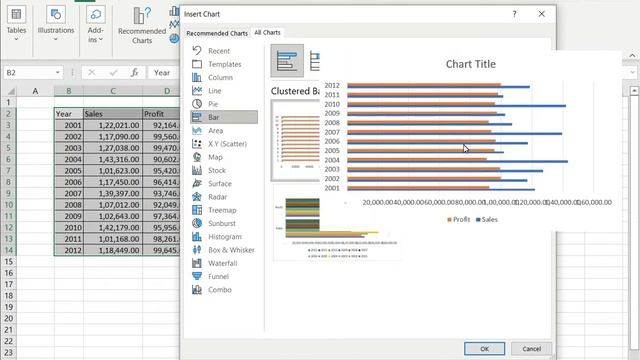Expand the formula bar chevron
The image size is (640, 360).
633,72
